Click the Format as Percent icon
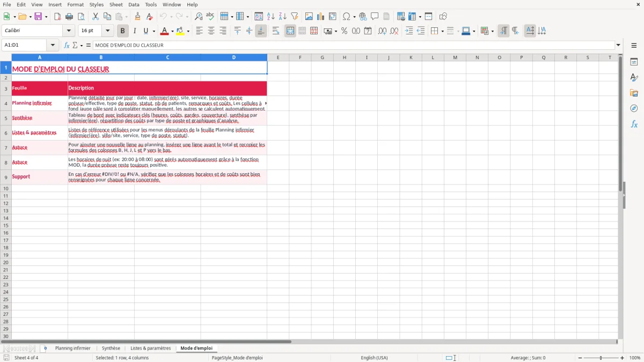The image size is (644, 362). (344, 31)
